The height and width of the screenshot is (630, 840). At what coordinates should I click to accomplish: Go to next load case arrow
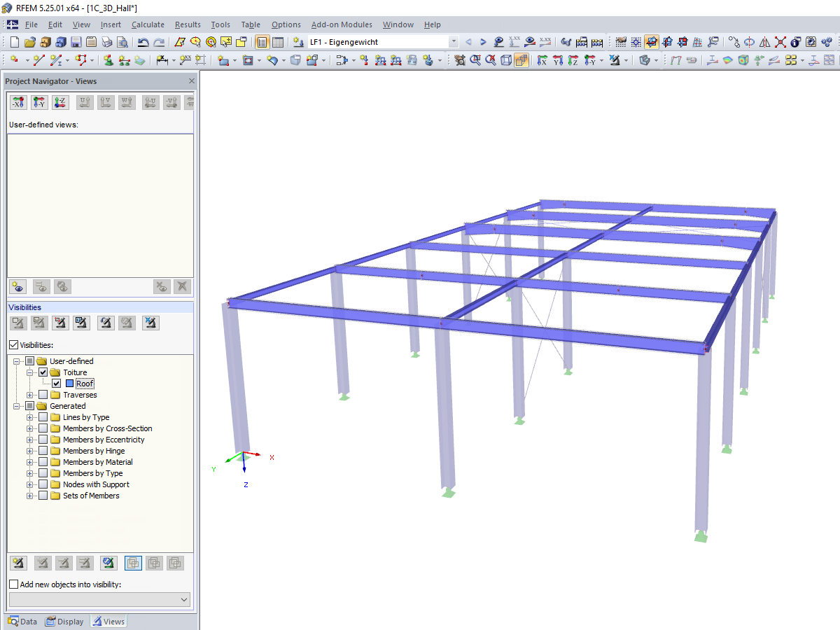483,42
